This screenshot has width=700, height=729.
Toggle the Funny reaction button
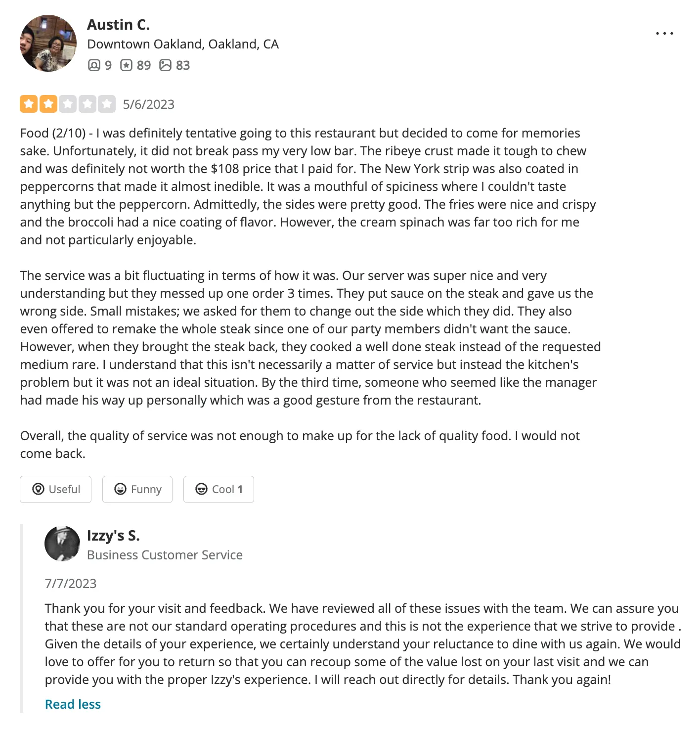(x=137, y=489)
